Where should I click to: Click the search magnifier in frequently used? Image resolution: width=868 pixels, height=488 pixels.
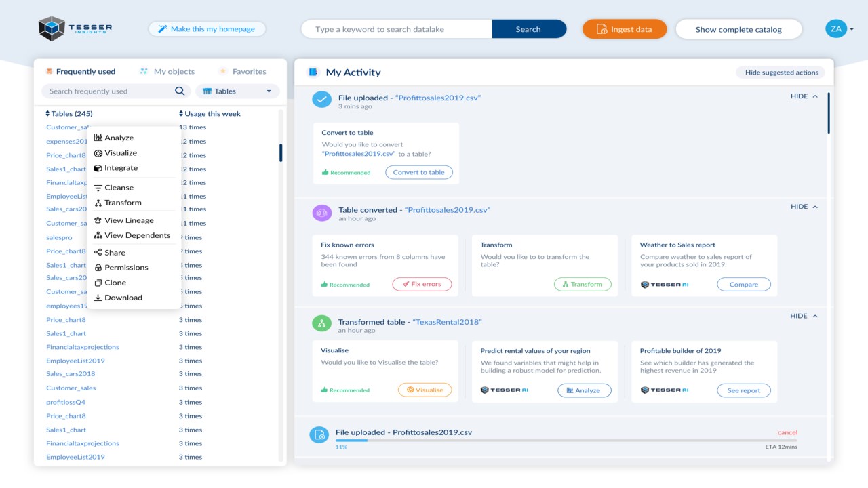pos(180,91)
